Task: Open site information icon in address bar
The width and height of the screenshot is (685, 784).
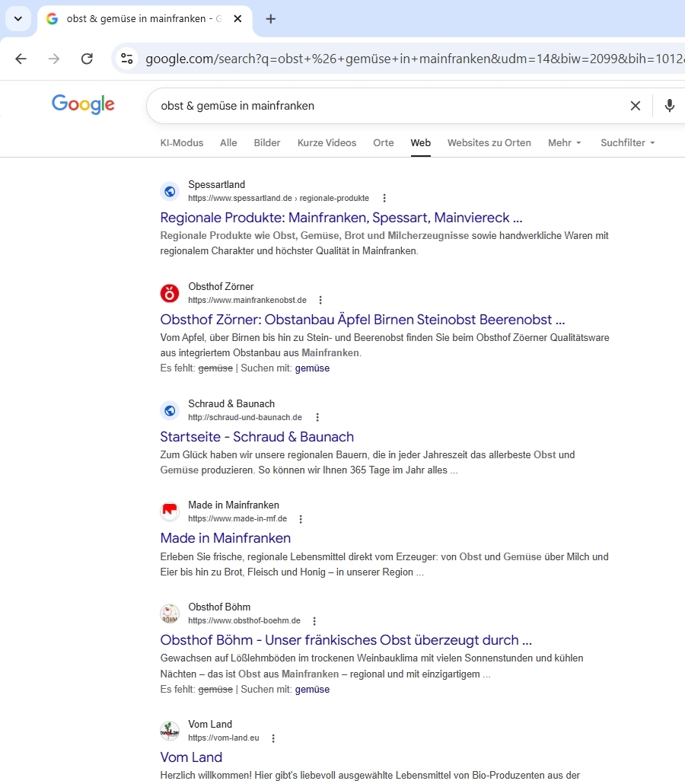Action: click(x=127, y=59)
